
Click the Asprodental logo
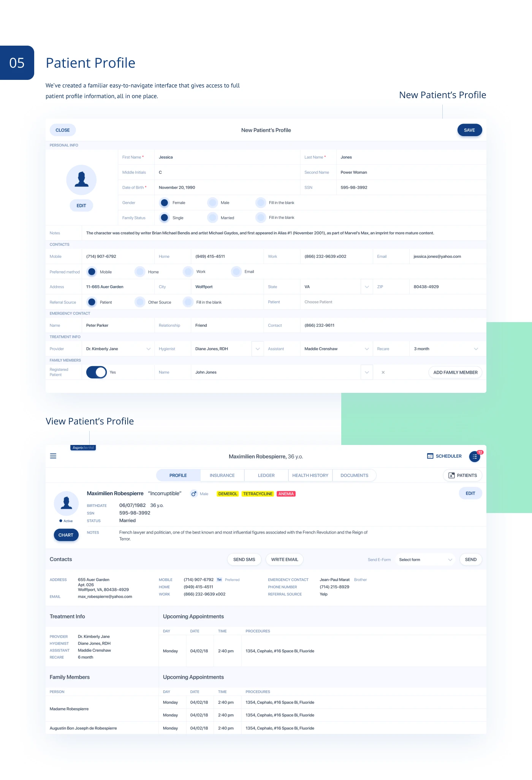(x=83, y=448)
